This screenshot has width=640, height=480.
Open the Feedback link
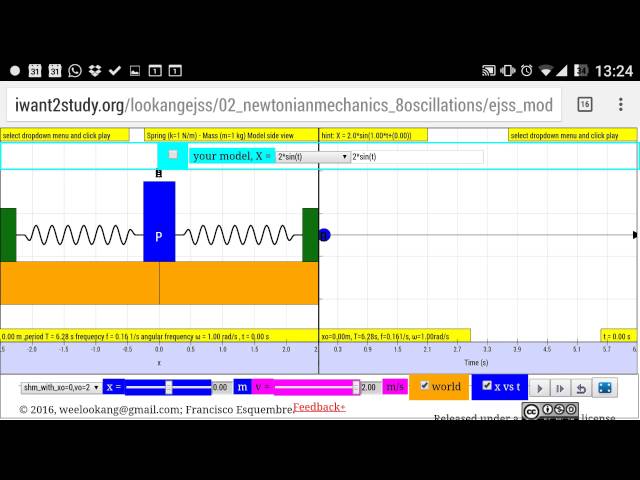coord(319,407)
